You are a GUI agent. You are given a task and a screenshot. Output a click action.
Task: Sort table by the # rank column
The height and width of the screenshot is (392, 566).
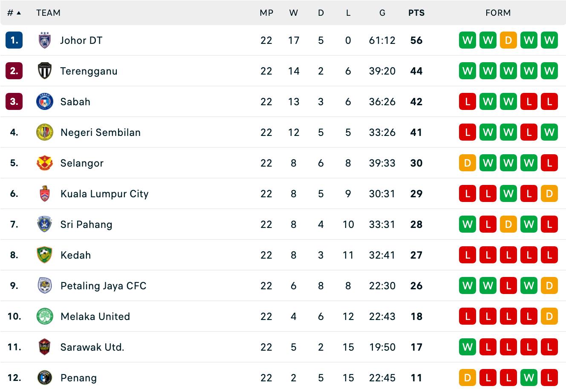click(x=14, y=13)
